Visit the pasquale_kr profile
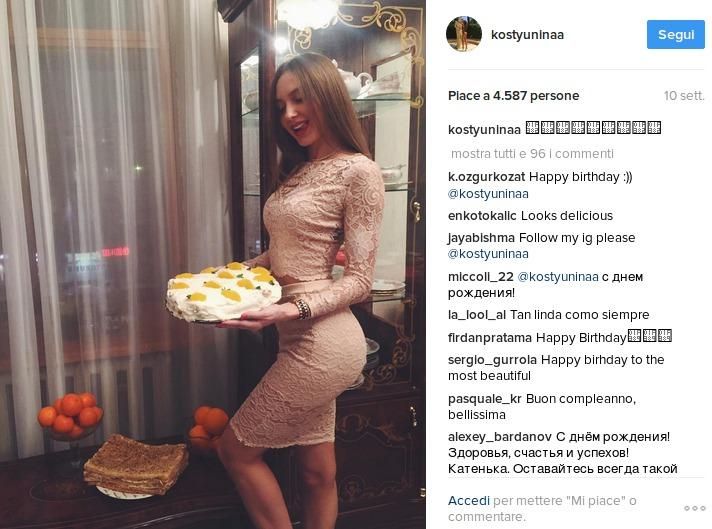The width and height of the screenshot is (712, 529). click(x=485, y=399)
